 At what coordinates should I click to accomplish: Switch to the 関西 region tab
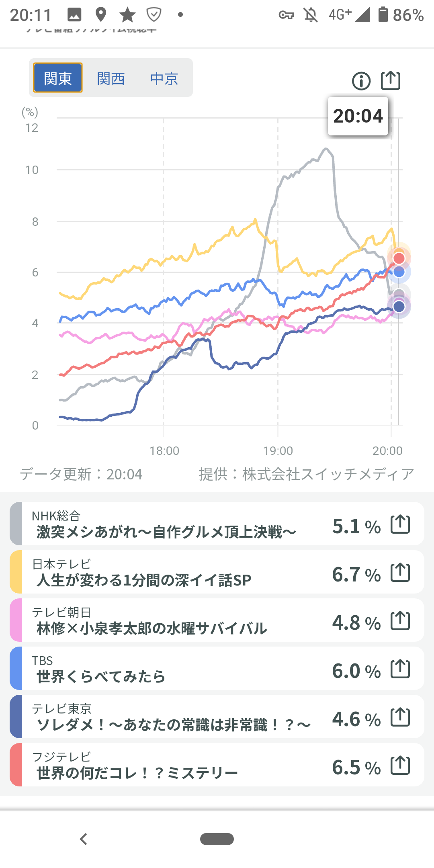[x=111, y=78]
